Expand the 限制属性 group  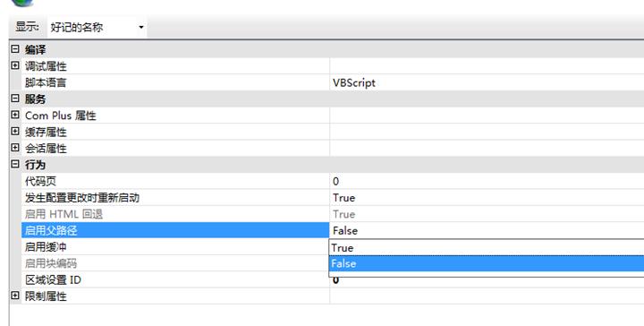click(15, 296)
